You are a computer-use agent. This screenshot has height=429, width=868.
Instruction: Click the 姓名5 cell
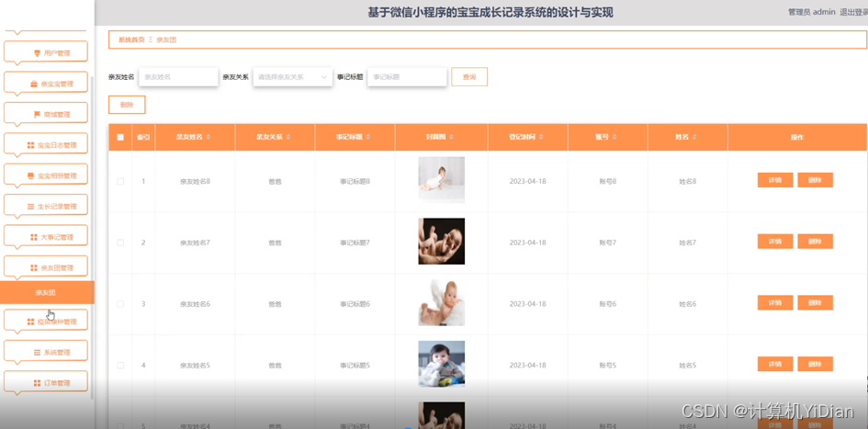click(x=688, y=366)
